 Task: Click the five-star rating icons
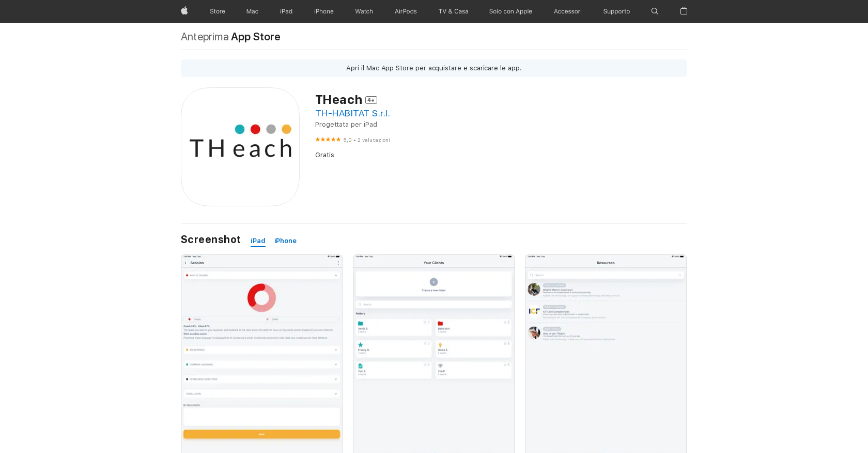point(328,140)
